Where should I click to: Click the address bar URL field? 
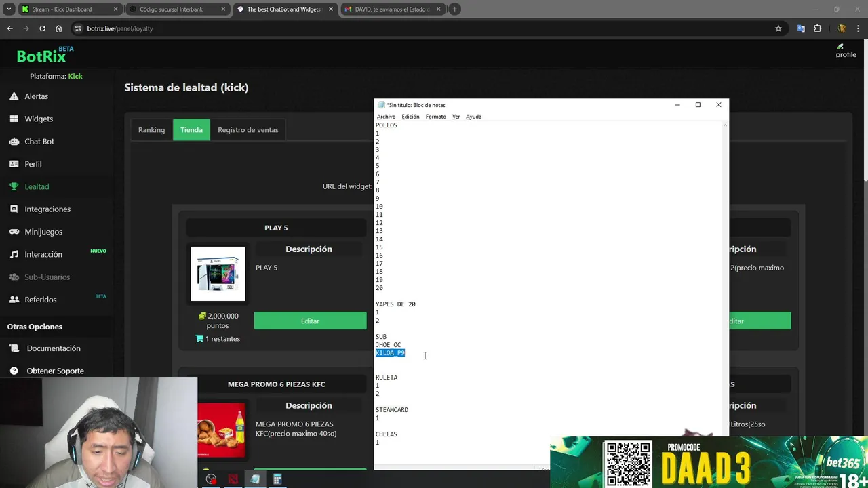coord(427,28)
